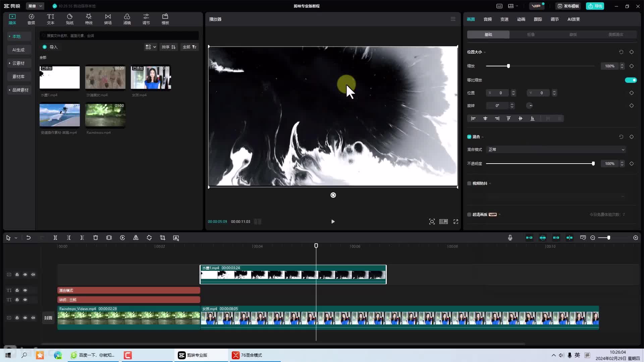
Task: Click the freeze frame icon in timeline toolbar
Action: 109,238
